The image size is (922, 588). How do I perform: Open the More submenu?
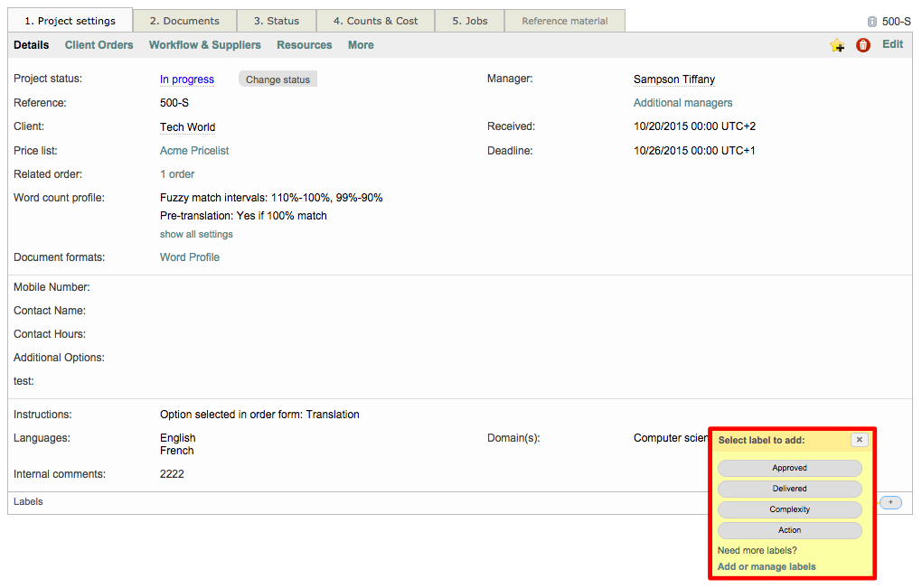tap(361, 45)
